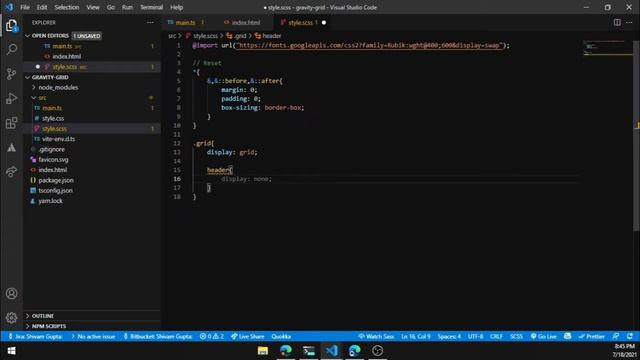This screenshot has width=640, height=360.
Task: Open the Go menu
Action: click(111, 7)
